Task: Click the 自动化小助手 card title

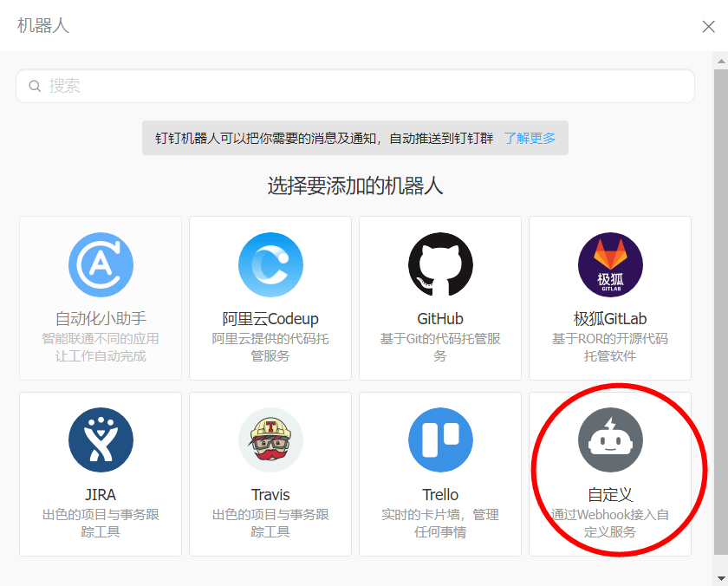Action: pos(101,319)
